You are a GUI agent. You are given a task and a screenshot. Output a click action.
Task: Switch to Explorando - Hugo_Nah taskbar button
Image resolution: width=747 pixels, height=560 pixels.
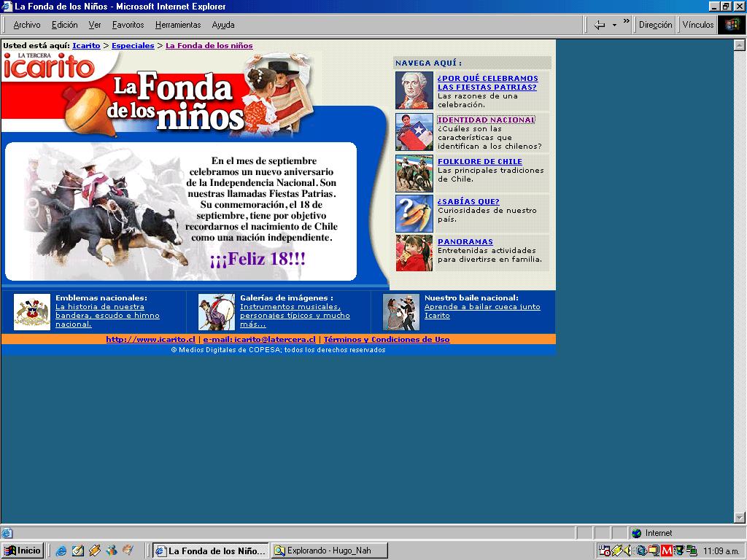point(330,551)
